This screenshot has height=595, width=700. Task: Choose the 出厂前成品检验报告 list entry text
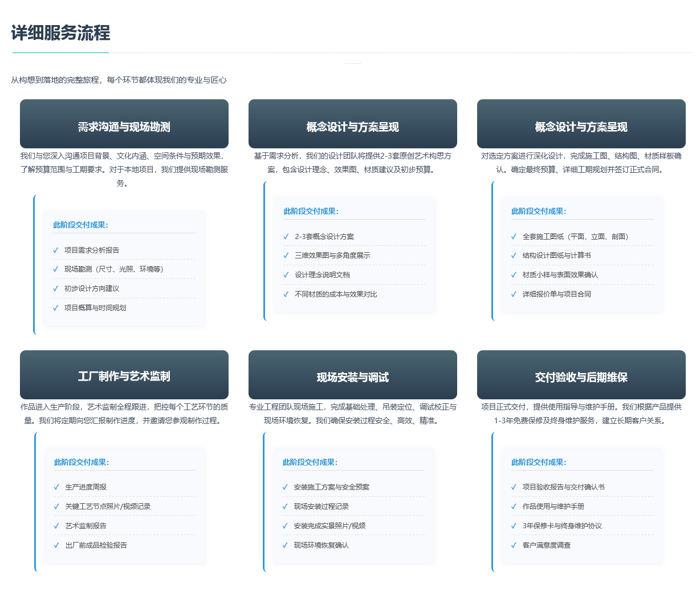96,545
